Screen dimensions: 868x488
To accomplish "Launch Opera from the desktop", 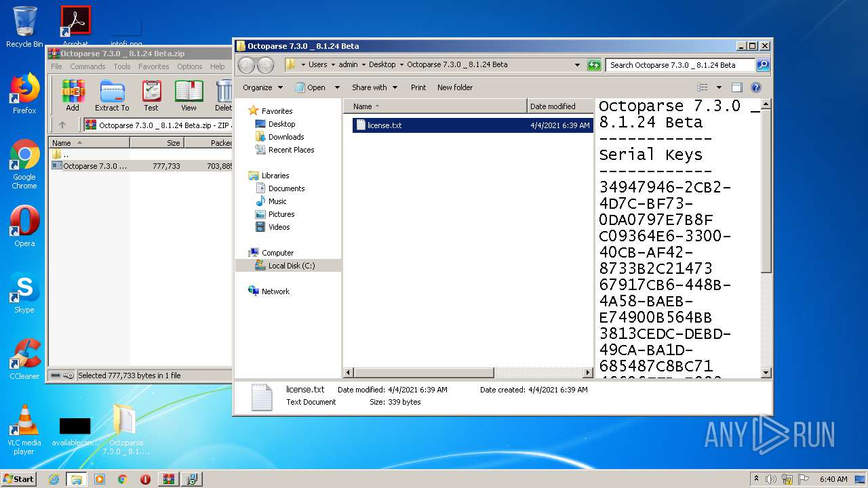I will (24, 226).
